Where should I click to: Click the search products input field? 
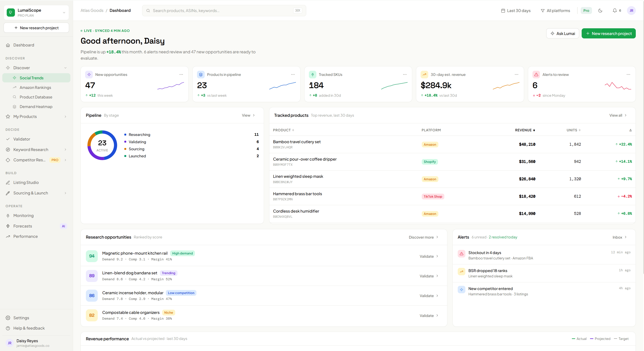point(224,11)
